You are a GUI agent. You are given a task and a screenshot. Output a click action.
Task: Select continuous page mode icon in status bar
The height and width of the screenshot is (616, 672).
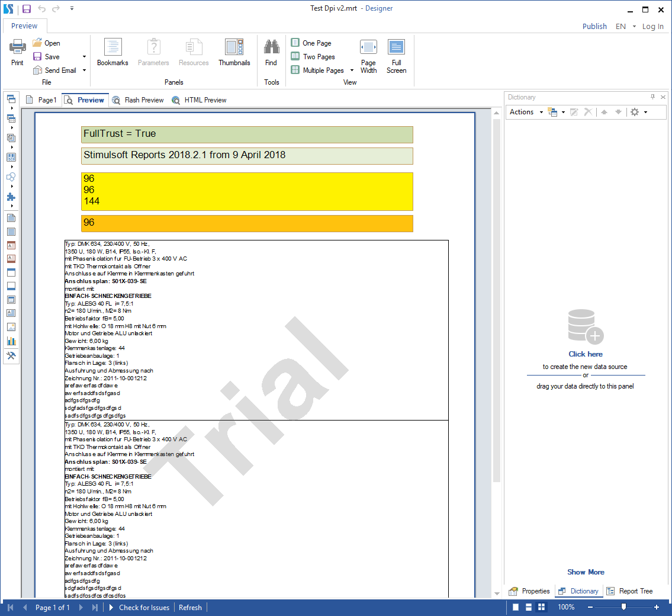click(529, 607)
